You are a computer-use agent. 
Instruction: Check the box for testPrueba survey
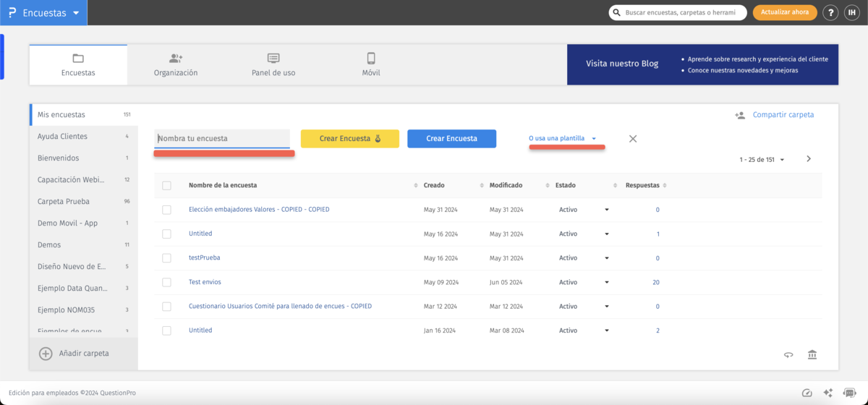pos(167,258)
